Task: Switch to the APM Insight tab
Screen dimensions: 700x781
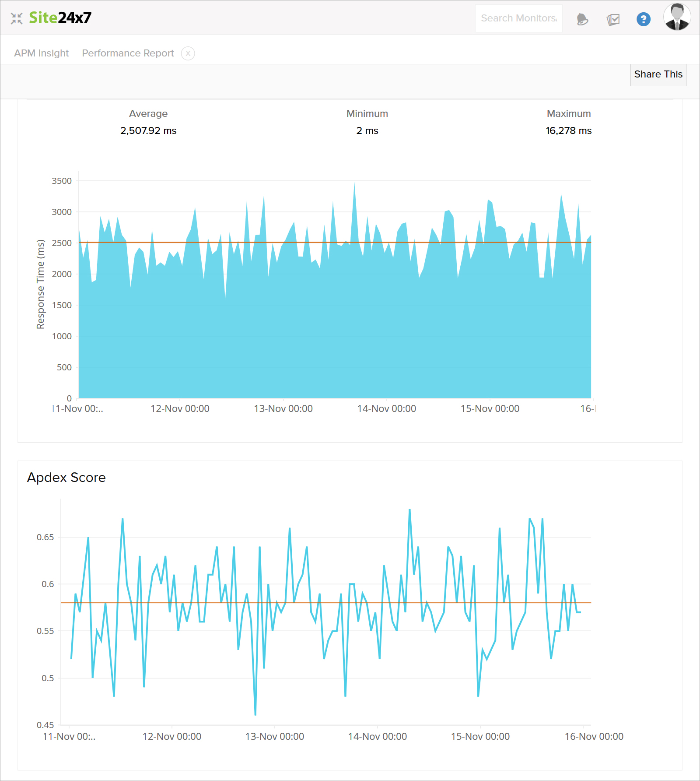Action: point(42,53)
